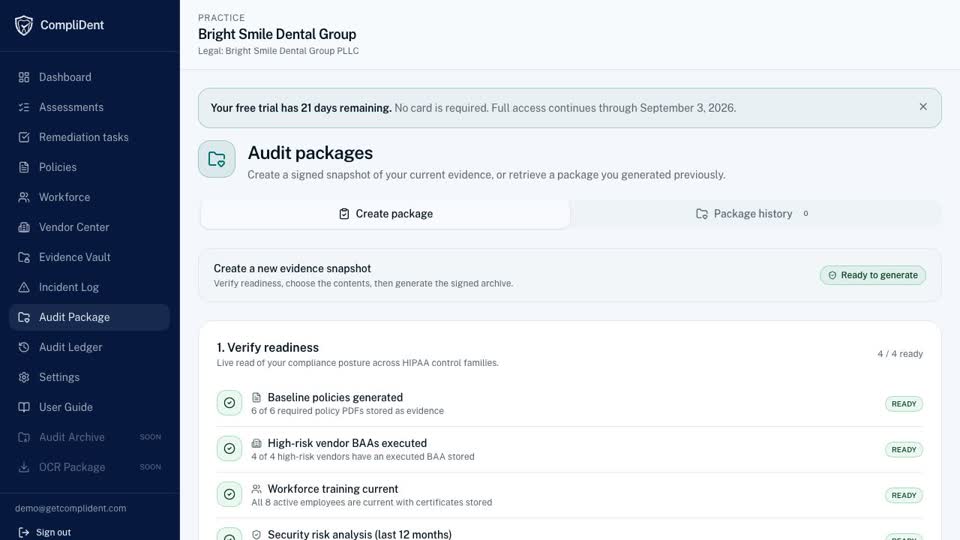
Task: Click the '4 / 4 ready' counter
Action: pos(900,354)
